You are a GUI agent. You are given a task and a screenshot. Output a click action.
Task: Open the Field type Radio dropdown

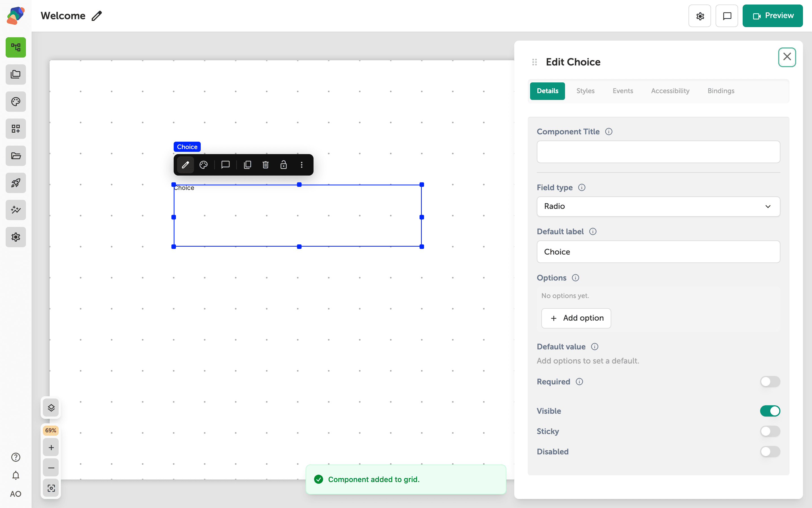coord(658,206)
